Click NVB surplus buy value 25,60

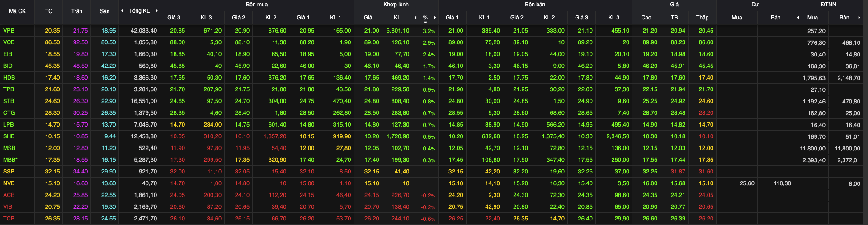[747, 183]
